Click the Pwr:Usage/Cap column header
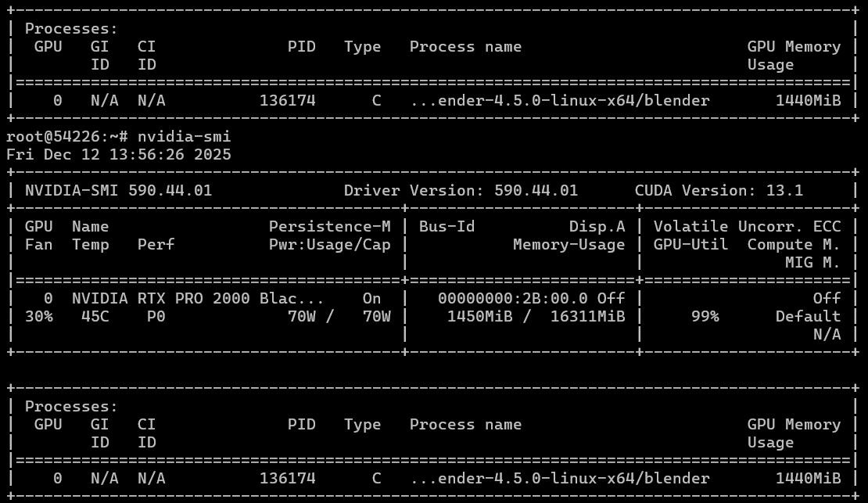 pos(329,245)
